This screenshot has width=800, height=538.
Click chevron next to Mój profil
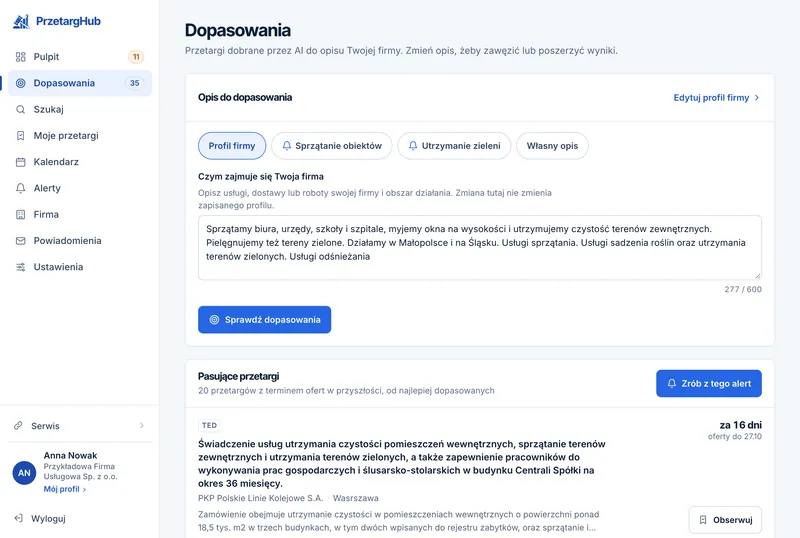click(84, 489)
